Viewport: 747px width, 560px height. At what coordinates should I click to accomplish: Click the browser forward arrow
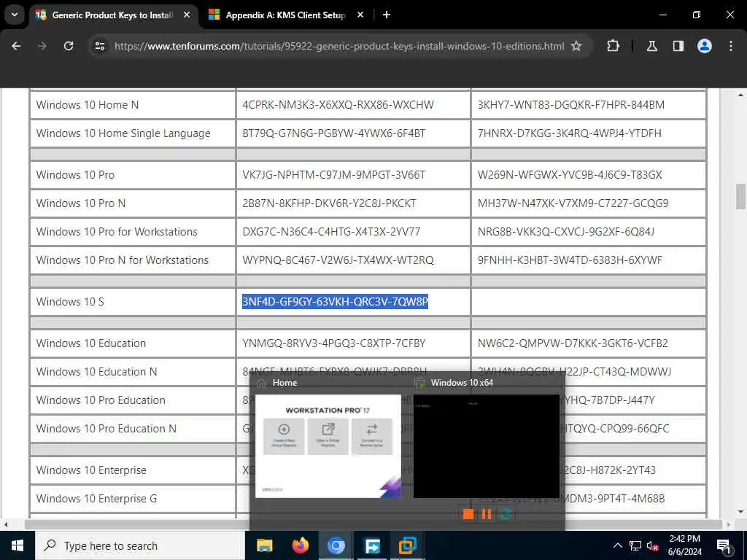point(42,46)
